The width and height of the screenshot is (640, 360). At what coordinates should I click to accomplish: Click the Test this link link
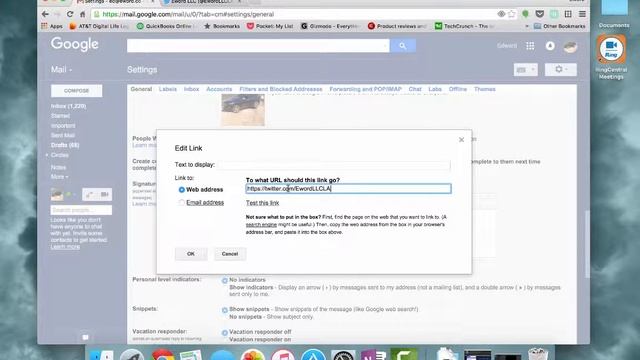tap(262, 203)
